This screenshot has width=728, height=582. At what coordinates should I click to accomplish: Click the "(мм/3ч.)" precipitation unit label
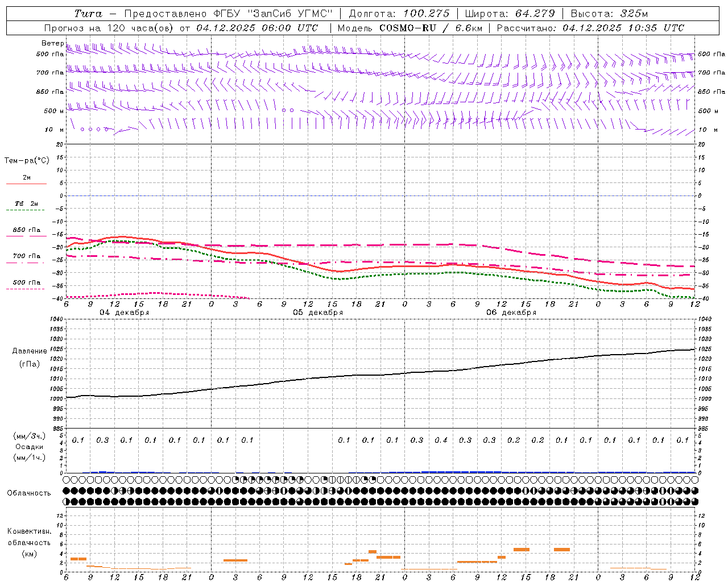click(30, 436)
